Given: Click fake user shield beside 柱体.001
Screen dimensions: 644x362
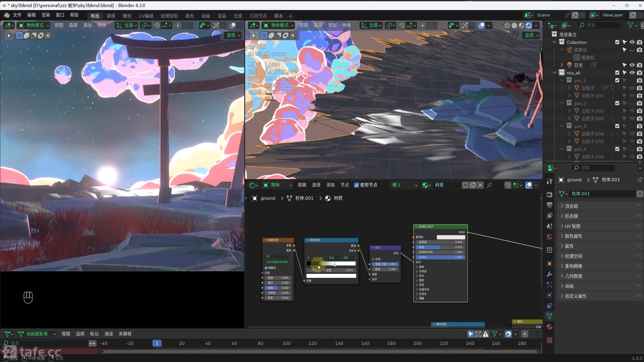Looking at the screenshot, I should (x=640, y=194).
